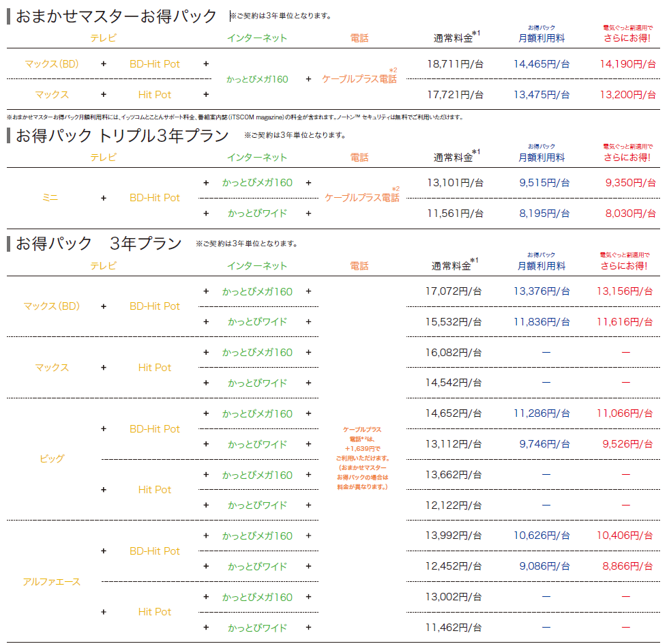
Task: Click the red 13,156円/台 price
Action: [x=625, y=291]
